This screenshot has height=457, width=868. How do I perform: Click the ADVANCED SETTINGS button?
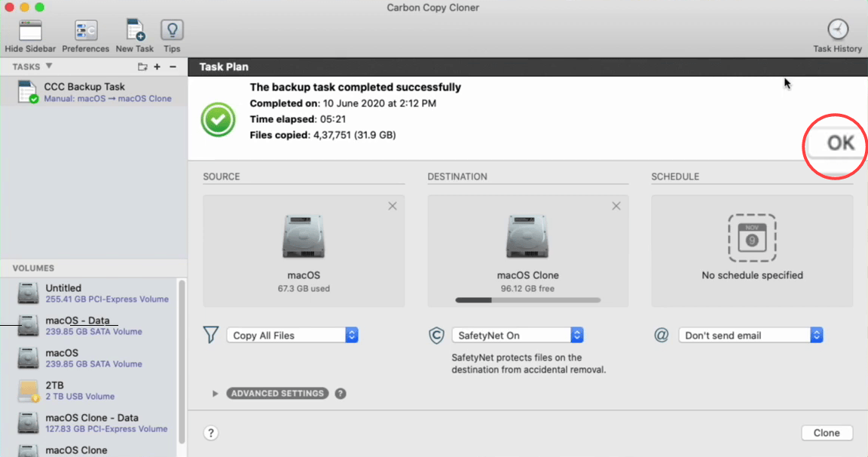coord(277,394)
